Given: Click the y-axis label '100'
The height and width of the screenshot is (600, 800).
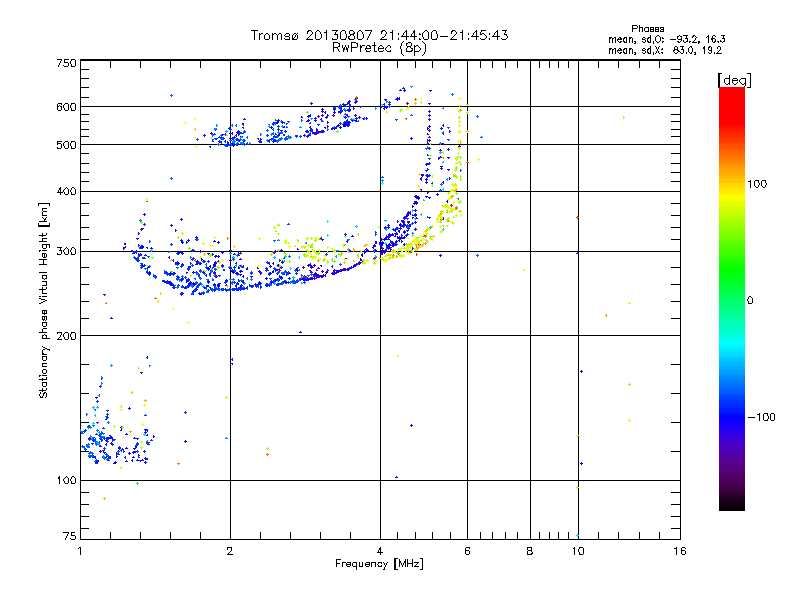Looking at the screenshot, I should 66,480.
